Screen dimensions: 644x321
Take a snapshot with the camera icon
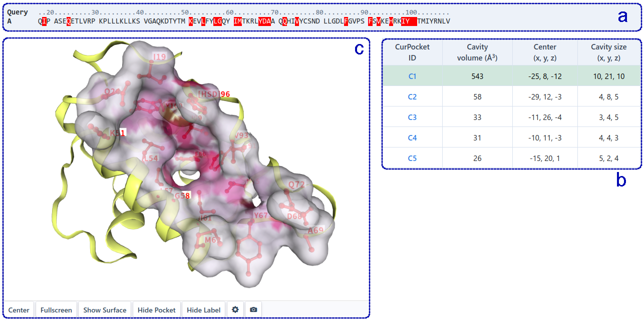pyautogui.click(x=253, y=310)
